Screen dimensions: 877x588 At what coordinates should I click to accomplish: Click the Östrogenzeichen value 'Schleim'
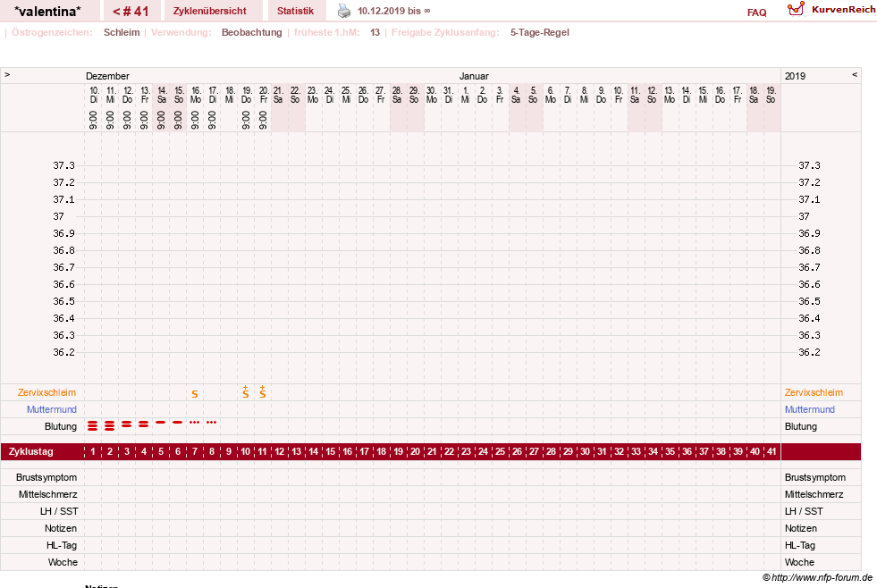point(122,32)
